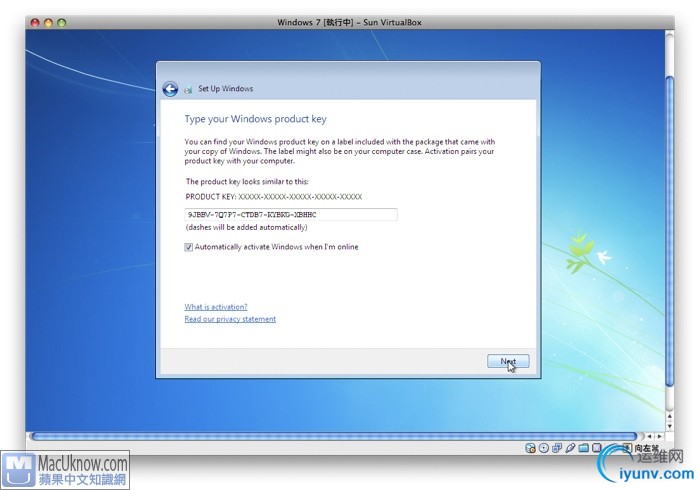Minimize VirtualBox window with yellow button
Image resolution: width=700 pixels, height=490 pixels.
pyautogui.click(x=49, y=22)
